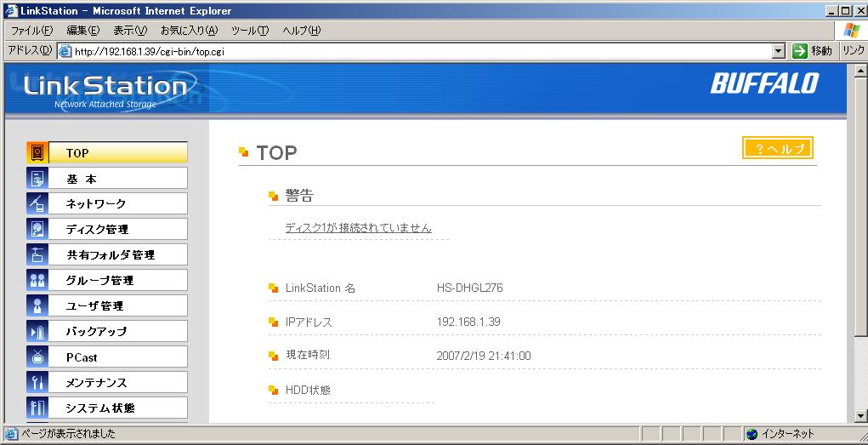868x445 pixels.
Task: Click the ページが表示されました status text
Action: point(67,434)
